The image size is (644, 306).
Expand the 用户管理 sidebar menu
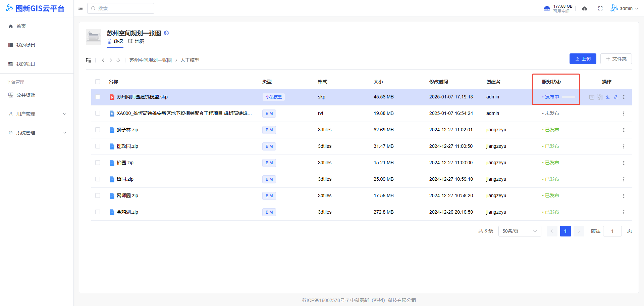37,114
